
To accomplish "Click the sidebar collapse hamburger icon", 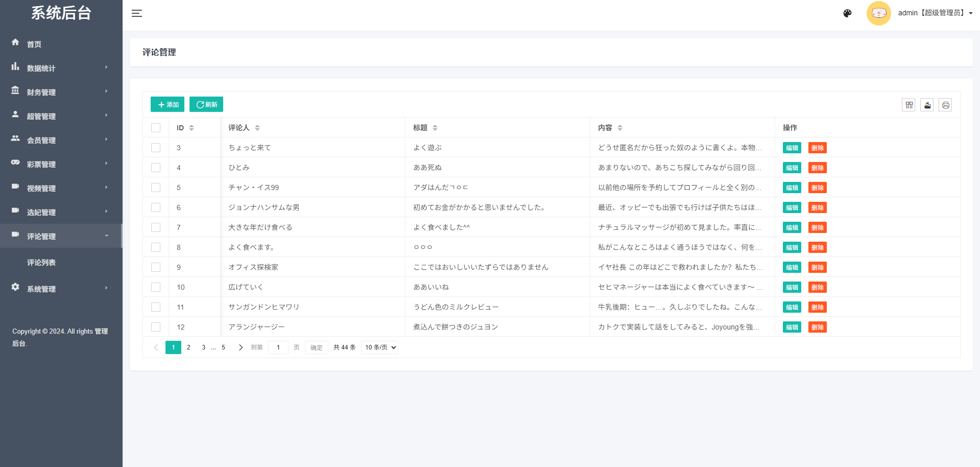I will [136, 13].
